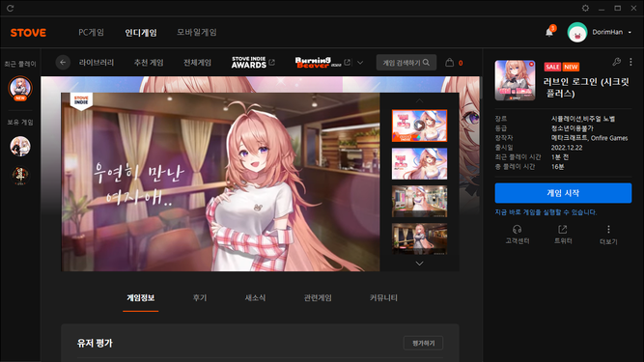Open the 모바일게임 tab
The width and height of the screenshot is (644, 362).
(197, 32)
